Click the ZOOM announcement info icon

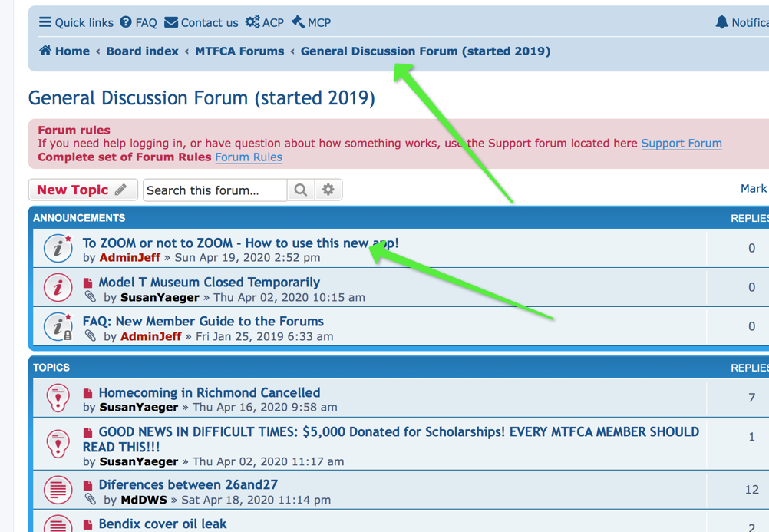pyautogui.click(x=58, y=249)
